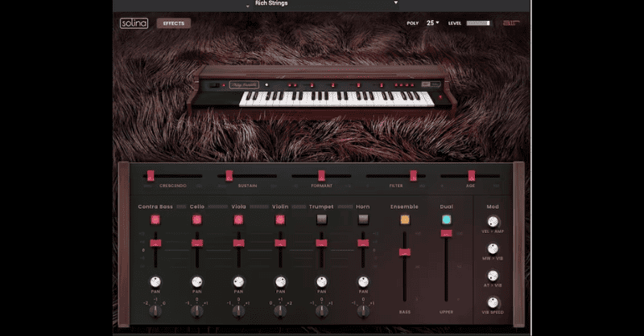Viewport: 644px width, 336px height.
Task: Click the FORMANT slider handle
Action: click(x=321, y=176)
